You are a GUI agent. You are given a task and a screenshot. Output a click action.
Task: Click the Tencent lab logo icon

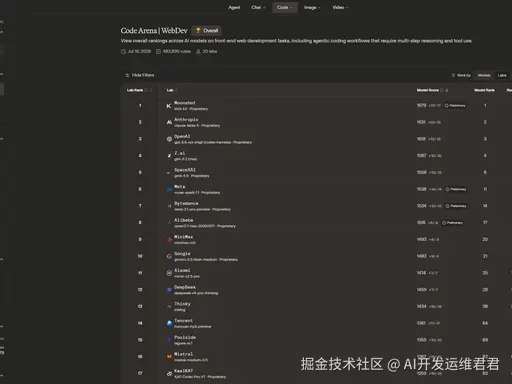[169, 323]
